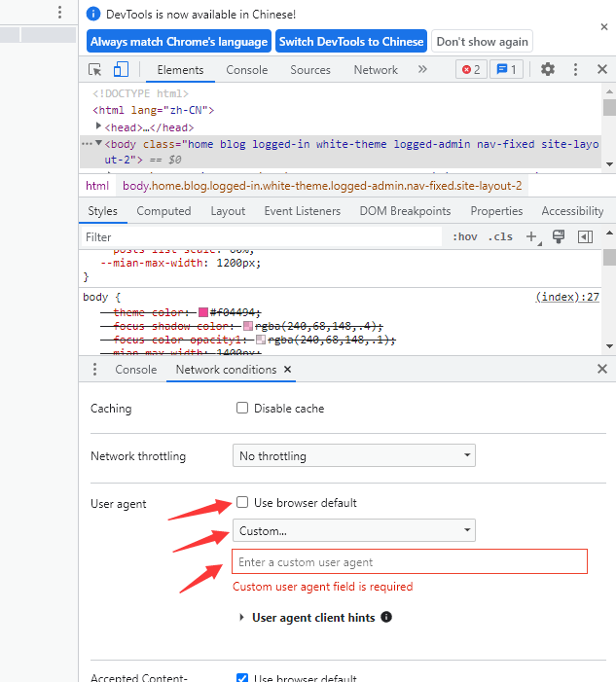The width and height of the screenshot is (616, 682).
Task: Toggle the computed styles sidebar icon
Action: pyautogui.click(x=585, y=236)
